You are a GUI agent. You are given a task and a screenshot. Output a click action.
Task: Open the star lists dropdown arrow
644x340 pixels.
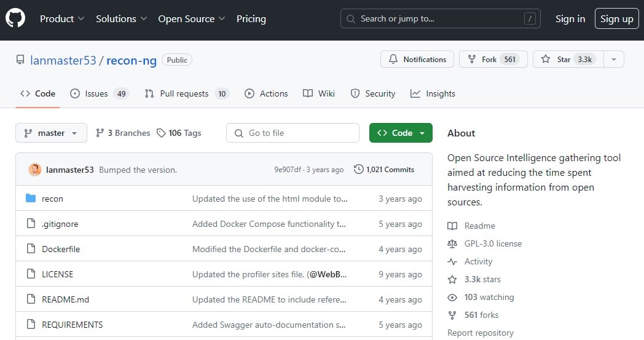614,59
